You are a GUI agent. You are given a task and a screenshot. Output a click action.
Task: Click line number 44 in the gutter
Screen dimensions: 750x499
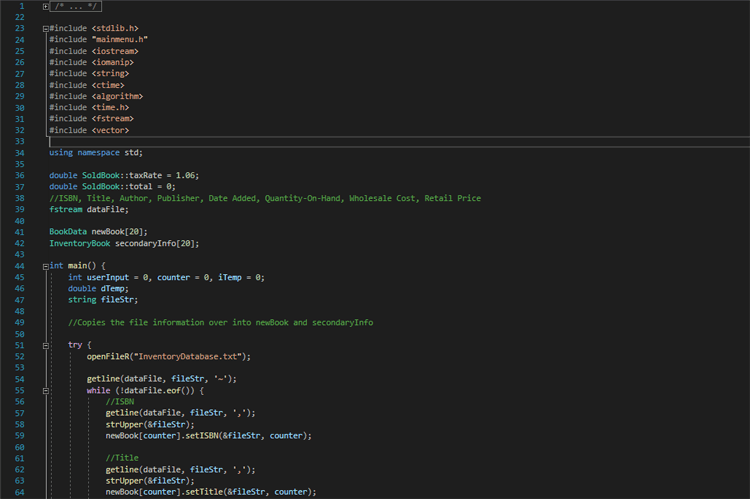20,266
